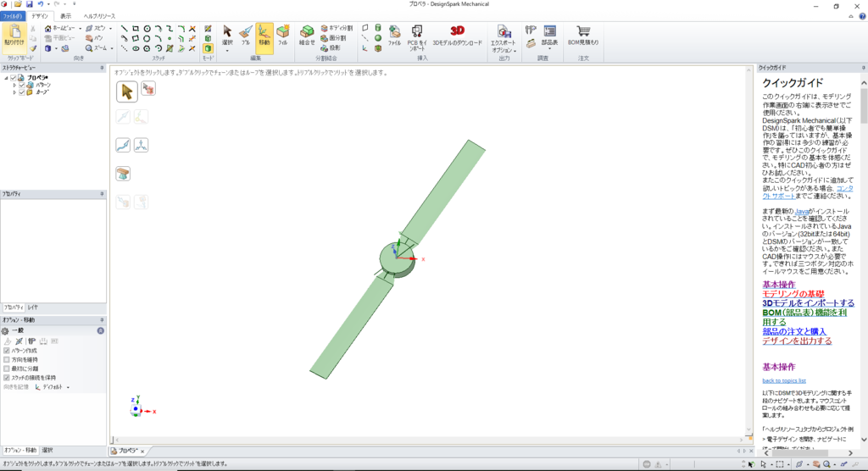Click the パン (Pan) hand tool
This screenshot has width=868, height=471.
(x=94, y=38)
